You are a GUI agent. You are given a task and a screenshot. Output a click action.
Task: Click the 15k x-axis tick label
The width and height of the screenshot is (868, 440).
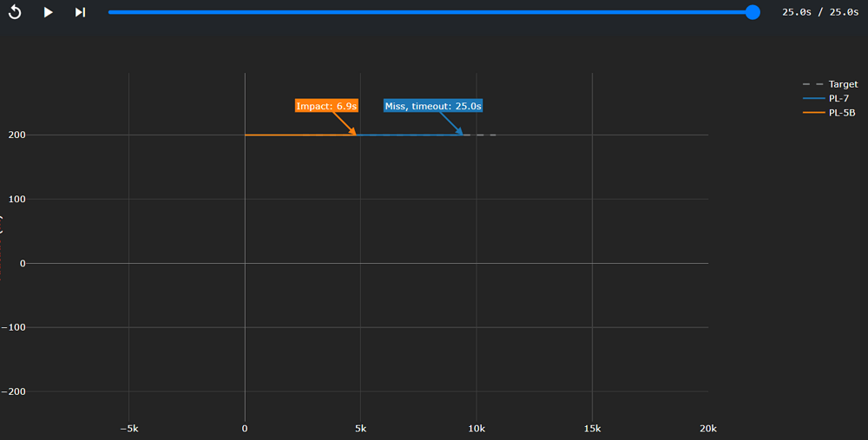pos(592,428)
